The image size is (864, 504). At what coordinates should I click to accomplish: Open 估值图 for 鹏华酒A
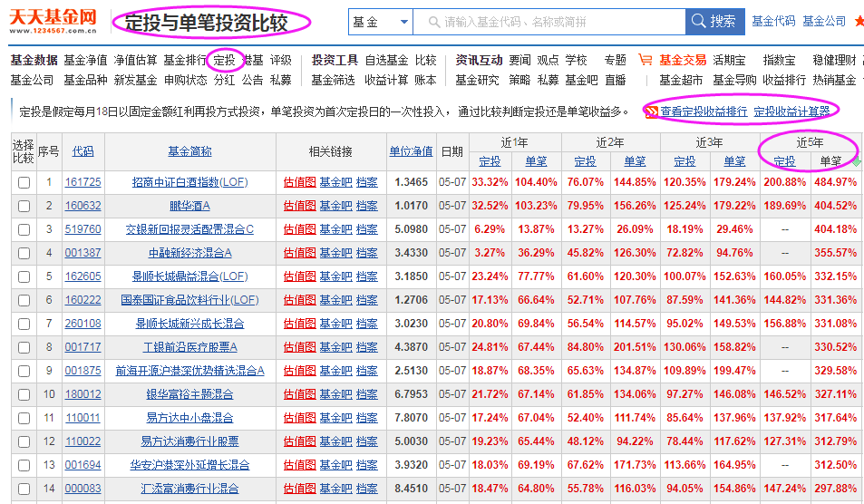(x=299, y=206)
